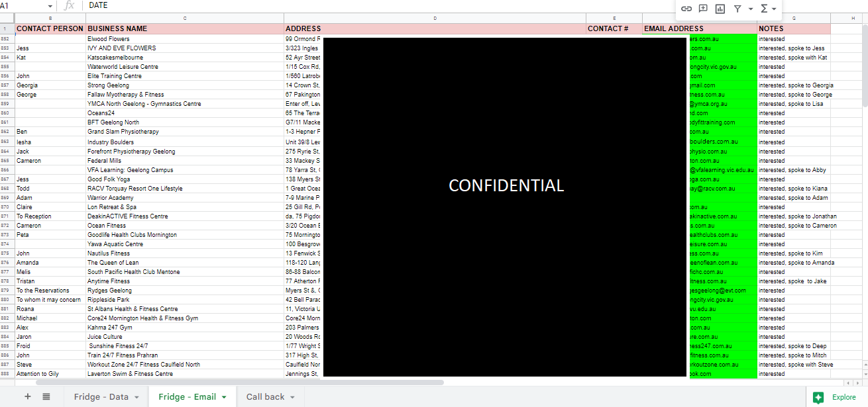
Task: Click the cell Nautilus Fitness
Action: pyautogui.click(x=185, y=253)
